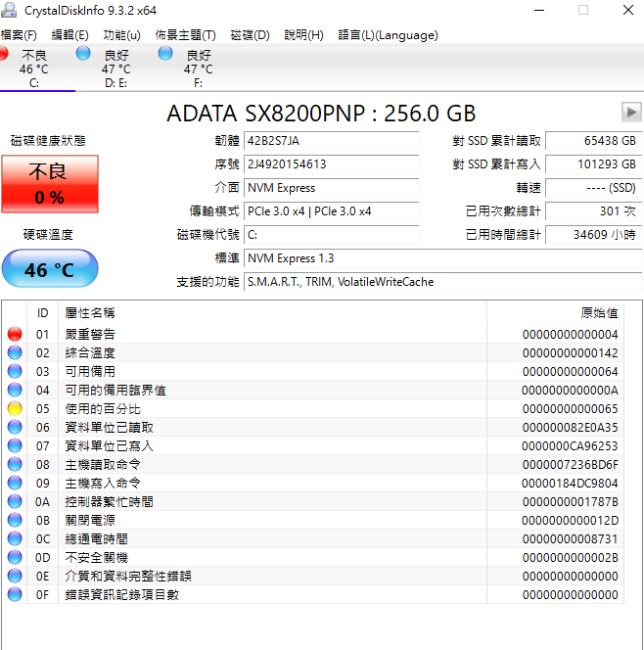The image size is (644, 650).
Task: Open the 語言(L)(Language) menu
Action: click(389, 35)
